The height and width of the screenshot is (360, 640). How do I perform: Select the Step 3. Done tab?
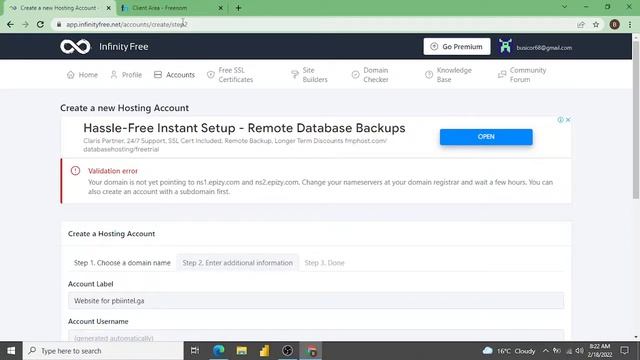click(324, 263)
